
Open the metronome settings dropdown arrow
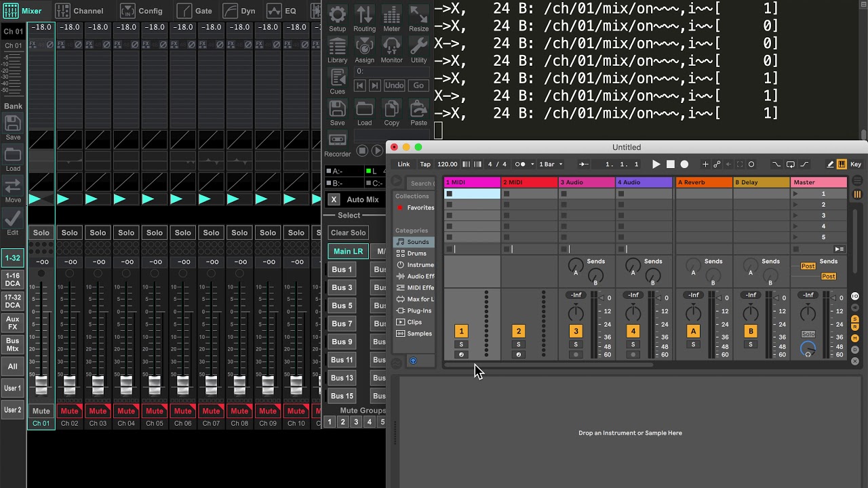tap(532, 164)
